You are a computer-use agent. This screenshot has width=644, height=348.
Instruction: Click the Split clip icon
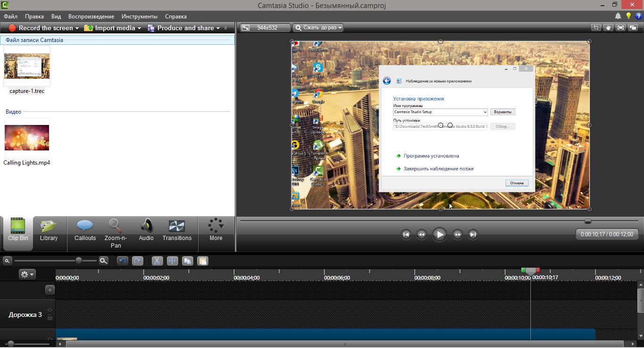point(173,261)
